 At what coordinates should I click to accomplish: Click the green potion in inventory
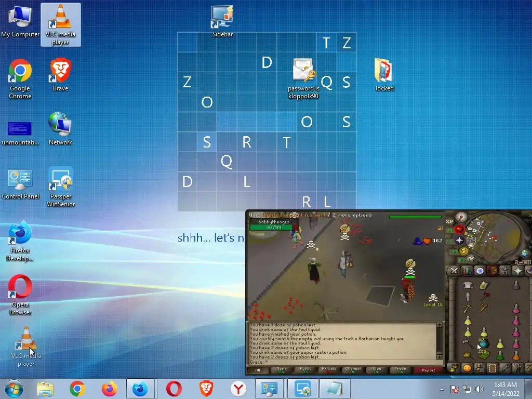pos(500,355)
